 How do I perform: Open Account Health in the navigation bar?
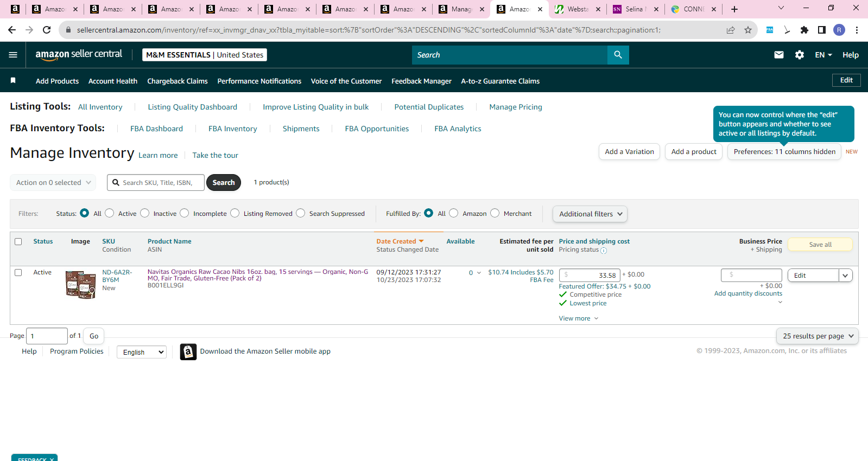coord(113,81)
